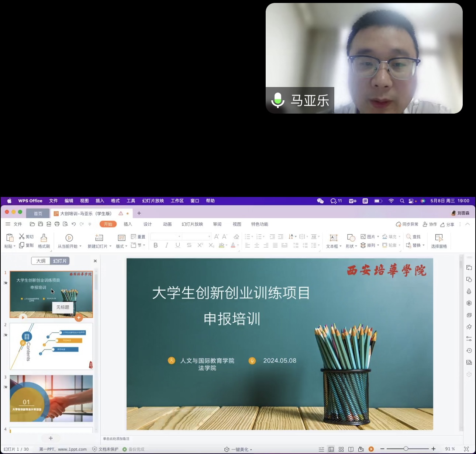476x454 pixels.
Task: Click the Cut (剪切) scissors icon
Action: pyautogui.click(x=22, y=236)
